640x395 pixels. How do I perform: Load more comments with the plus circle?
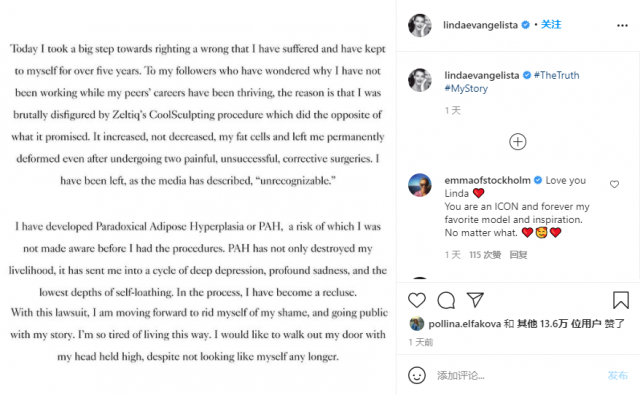pyautogui.click(x=518, y=142)
